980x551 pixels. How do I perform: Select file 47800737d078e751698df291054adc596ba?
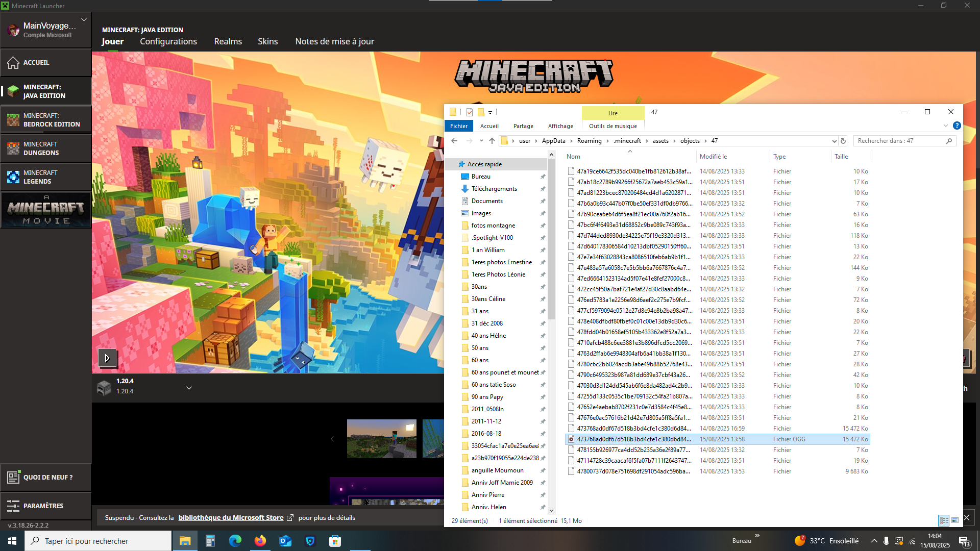(718, 471)
